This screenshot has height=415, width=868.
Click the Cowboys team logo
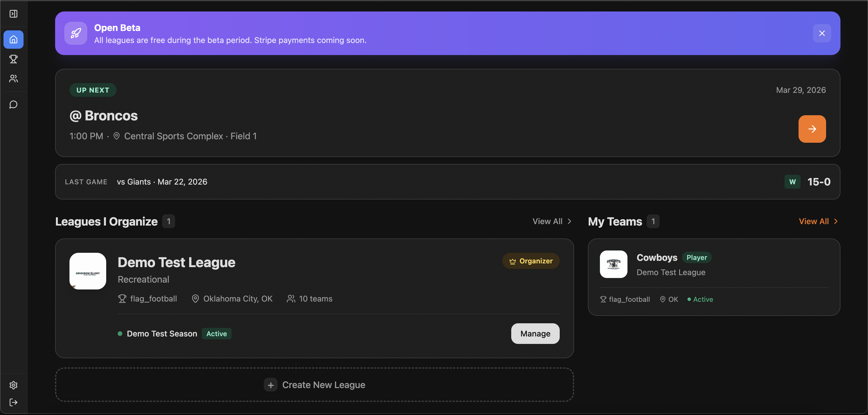pos(613,265)
